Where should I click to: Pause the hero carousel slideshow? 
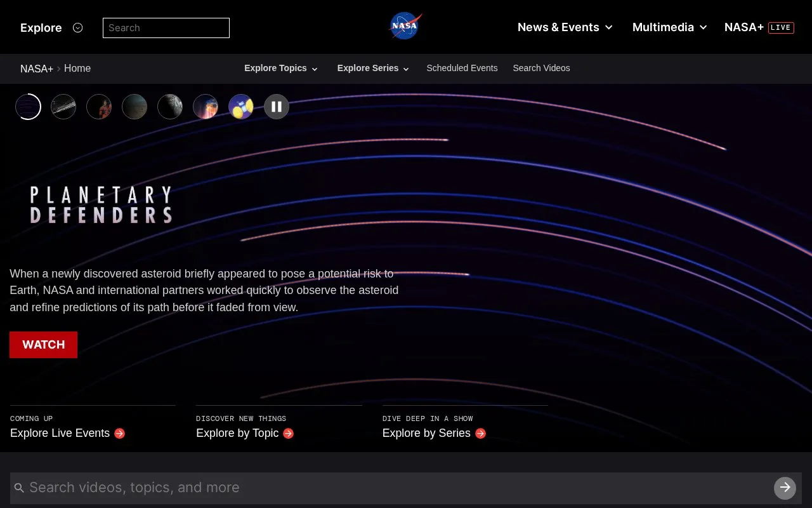(277, 107)
